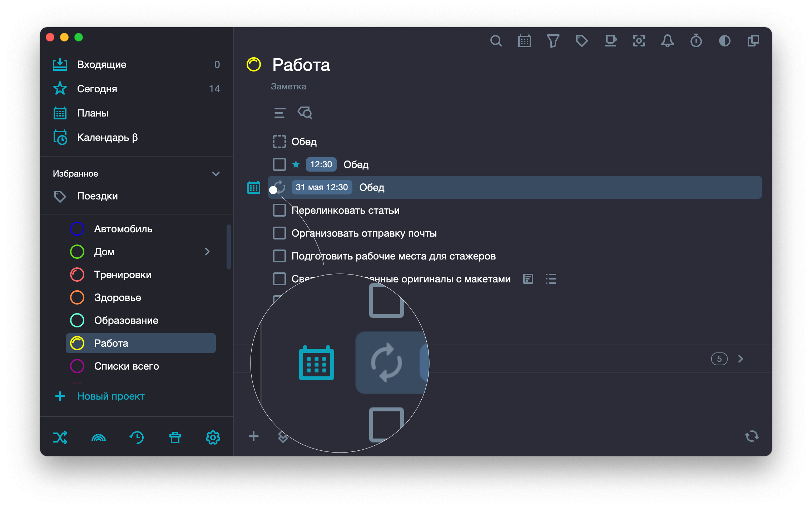Check the Сверить оригиналы с макетами checkbox

279,279
